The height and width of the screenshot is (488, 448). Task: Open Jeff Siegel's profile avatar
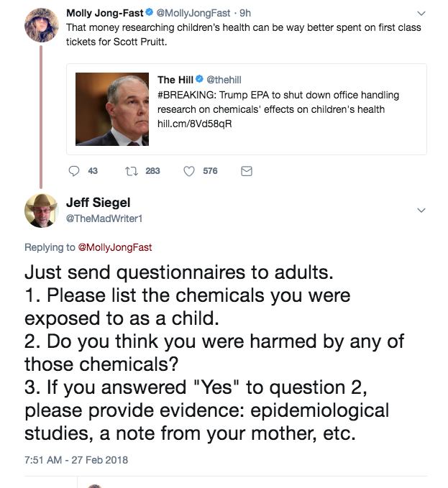(x=40, y=211)
